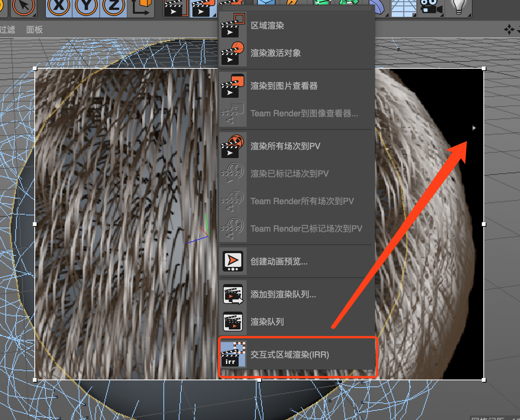520x420 pixels.
Task: Select the render view icon in the toolbar
Action: tap(174, 8)
